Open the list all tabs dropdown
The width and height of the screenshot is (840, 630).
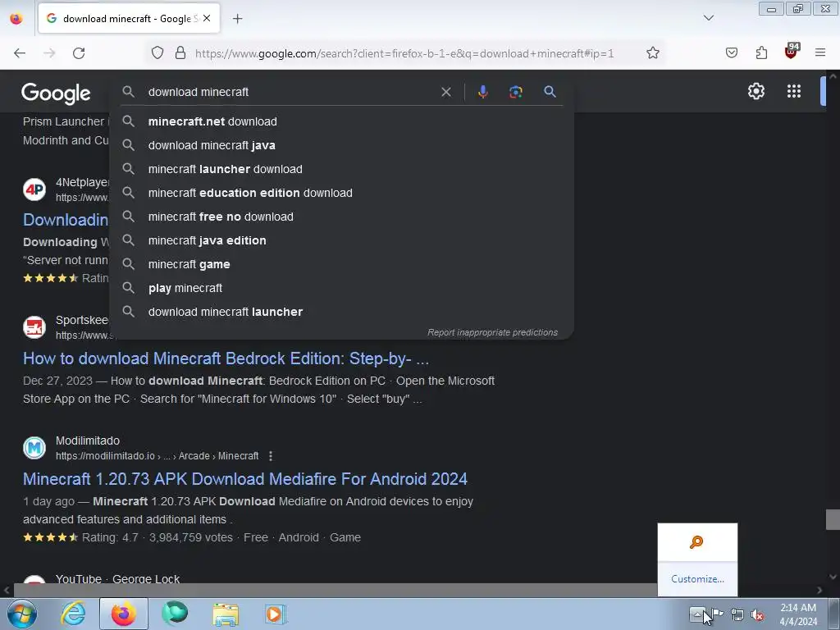tap(708, 18)
